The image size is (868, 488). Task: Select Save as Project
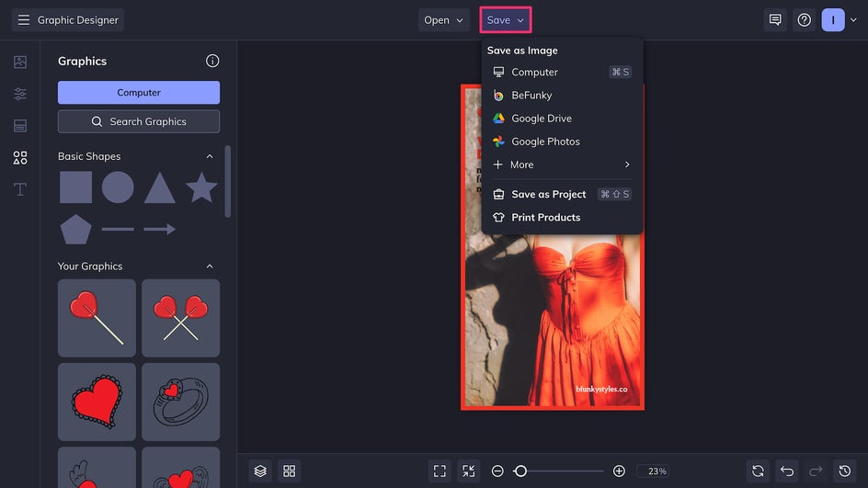pos(548,194)
